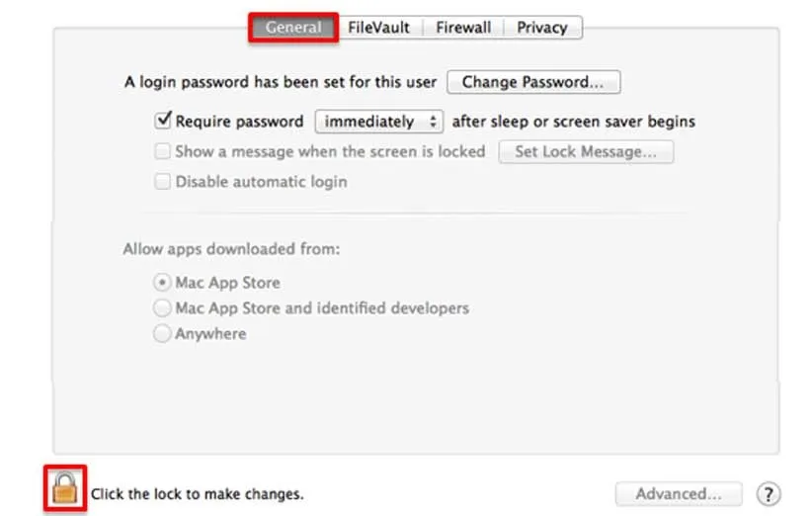Open the Advanced settings button
This screenshot has width=812, height=516.
tap(679, 493)
